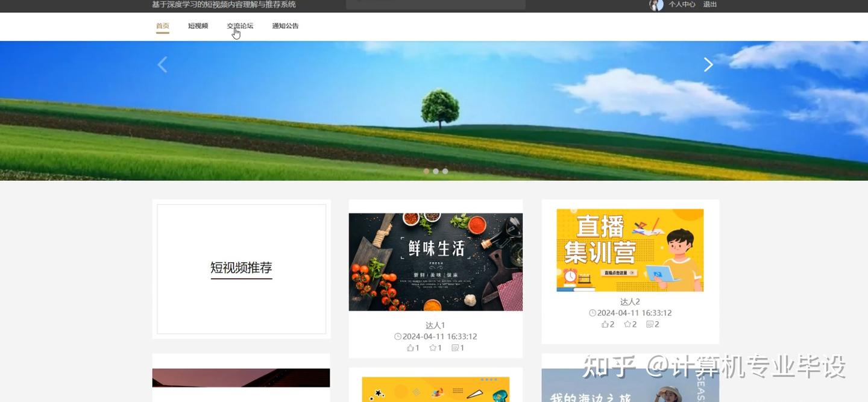Open the 直播集训营 video thumbnail

[630, 250]
